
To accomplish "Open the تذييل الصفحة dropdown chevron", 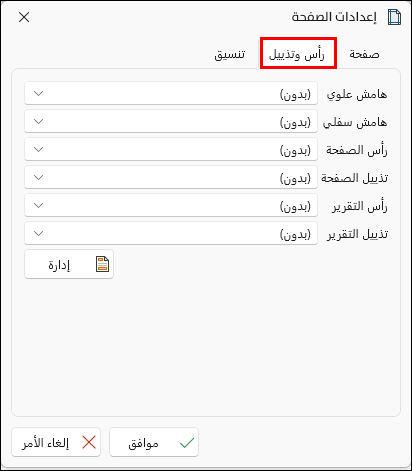I will tap(39, 177).
